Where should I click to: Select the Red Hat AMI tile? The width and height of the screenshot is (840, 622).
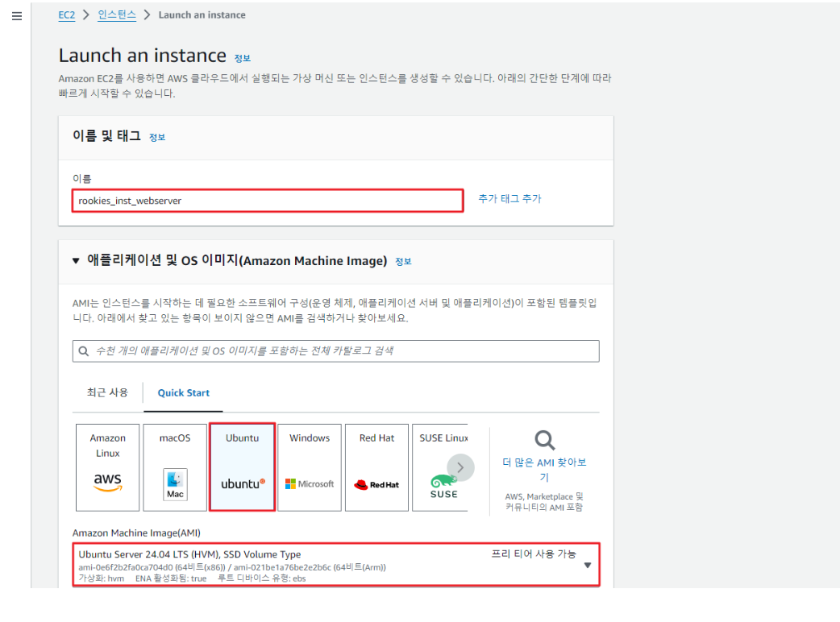click(376, 467)
